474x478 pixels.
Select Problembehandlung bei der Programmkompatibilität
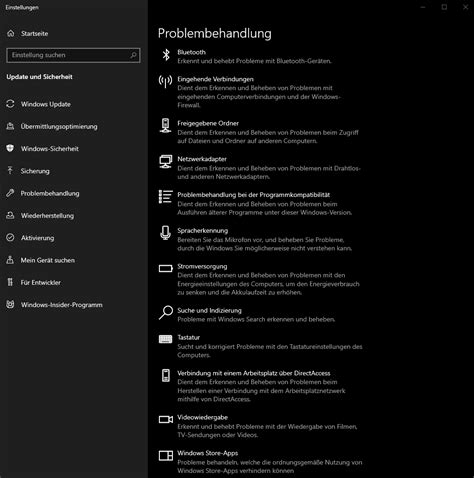(253, 195)
